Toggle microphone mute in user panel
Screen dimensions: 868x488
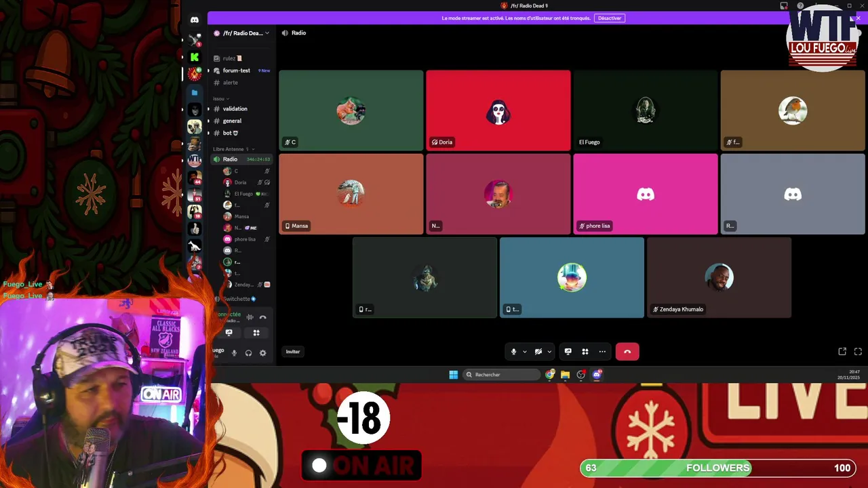[235, 352]
